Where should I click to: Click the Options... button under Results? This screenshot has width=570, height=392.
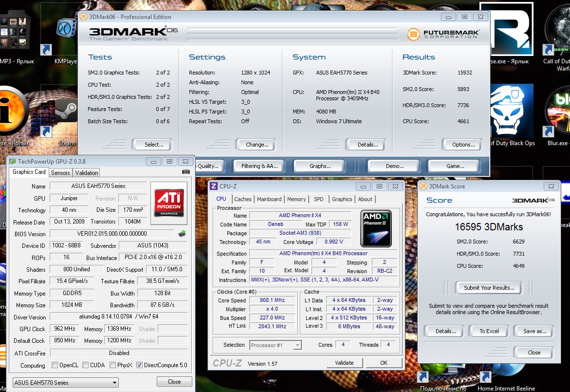pos(462,145)
